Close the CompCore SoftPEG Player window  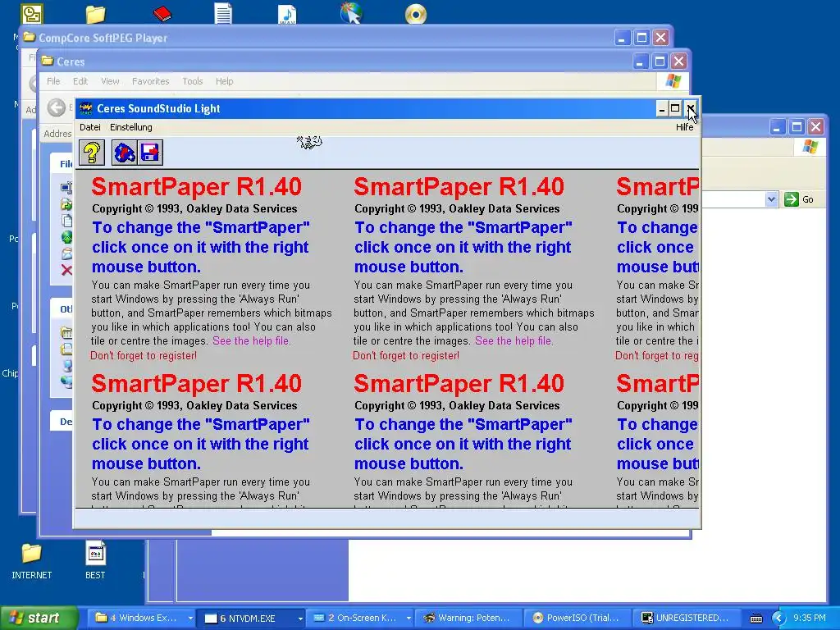click(660, 38)
